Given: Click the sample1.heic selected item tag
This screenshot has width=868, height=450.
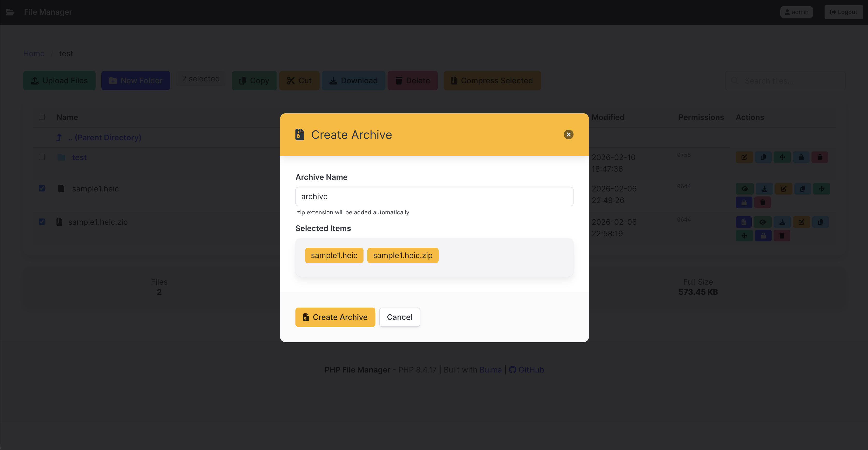Looking at the screenshot, I should [334, 255].
